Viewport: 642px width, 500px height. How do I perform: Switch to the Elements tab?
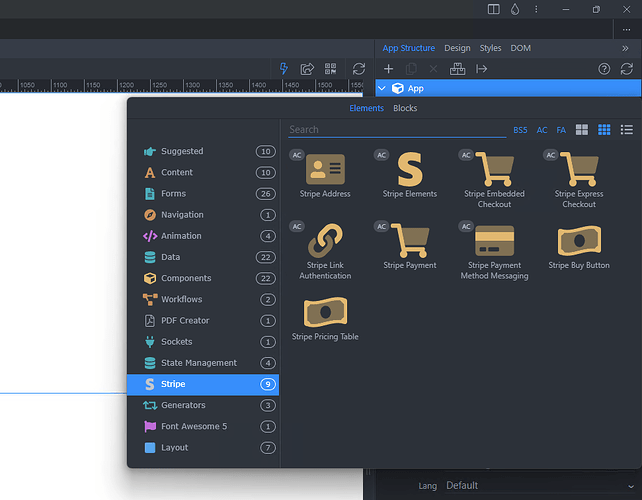pos(366,108)
